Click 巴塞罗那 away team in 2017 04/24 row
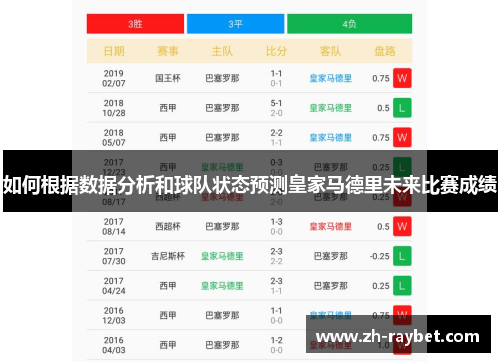The width and height of the screenshot is (500, 362). click(331, 286)
